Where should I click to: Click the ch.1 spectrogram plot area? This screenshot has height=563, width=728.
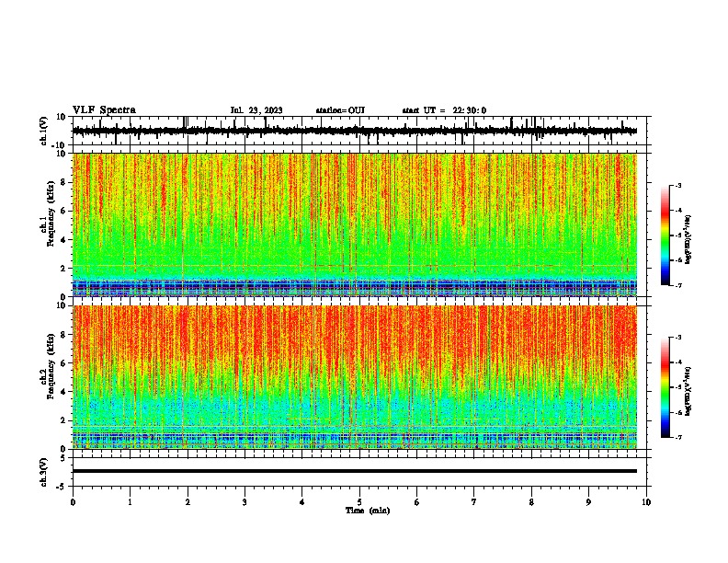click(x=355, y=224)
